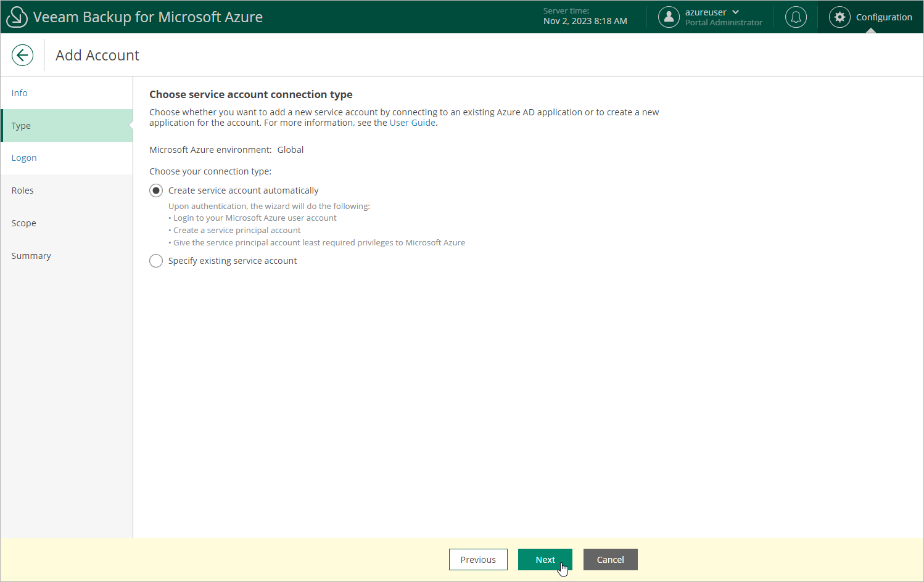
Task: Click the Veeam Backup for Microsoft Azure title
Action: [148, 17]
